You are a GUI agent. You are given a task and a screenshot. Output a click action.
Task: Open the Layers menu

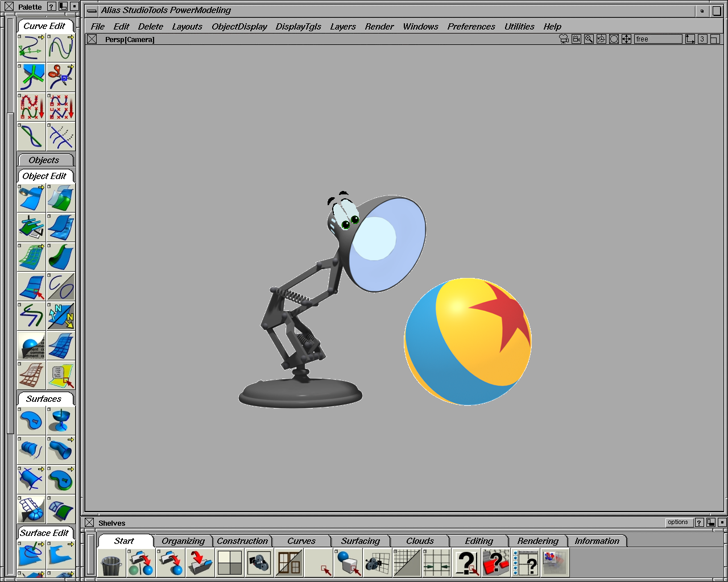343,27
